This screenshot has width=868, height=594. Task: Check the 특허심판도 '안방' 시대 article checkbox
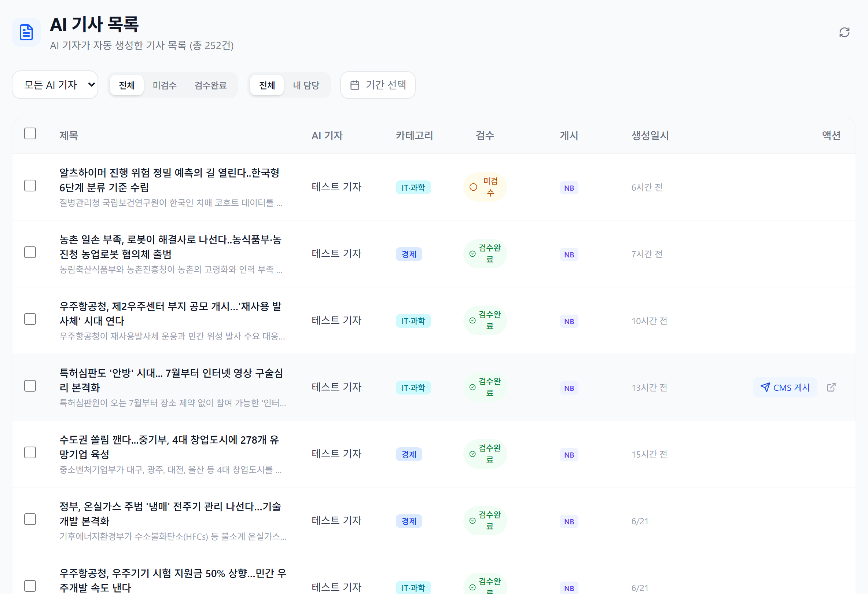click(30, 386)
